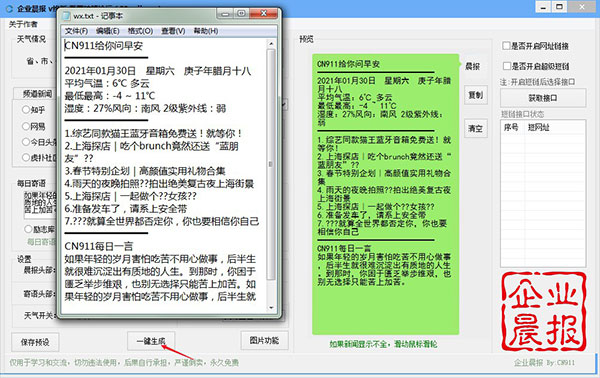This screenshot has width=600, height=378.
Task: Close the Notepad wx.txt window
Action: coord(264,14)
